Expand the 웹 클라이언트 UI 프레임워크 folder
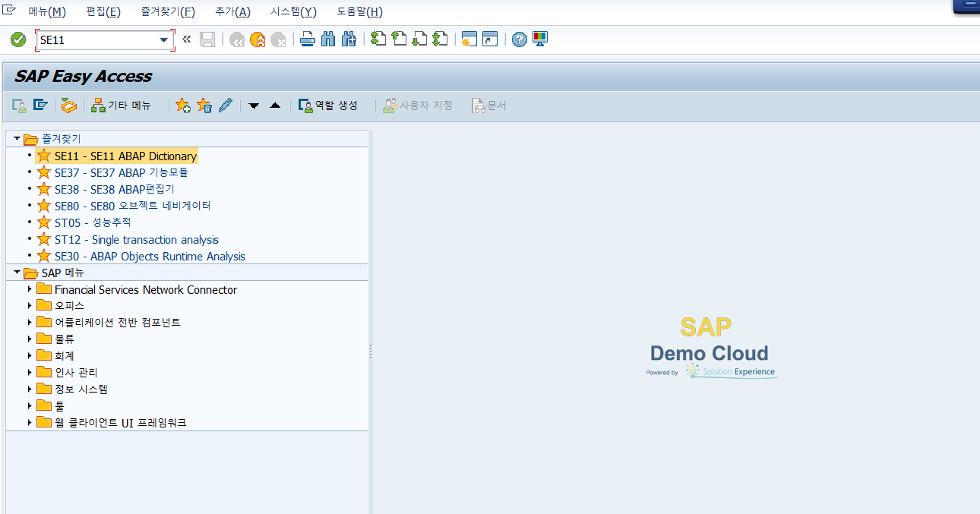This screenshot has height=514, width=980. (x=30, y=423)
